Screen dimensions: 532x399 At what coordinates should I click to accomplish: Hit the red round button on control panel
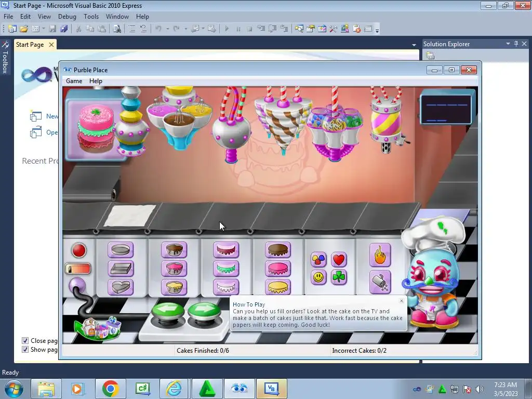coord(79,251)
